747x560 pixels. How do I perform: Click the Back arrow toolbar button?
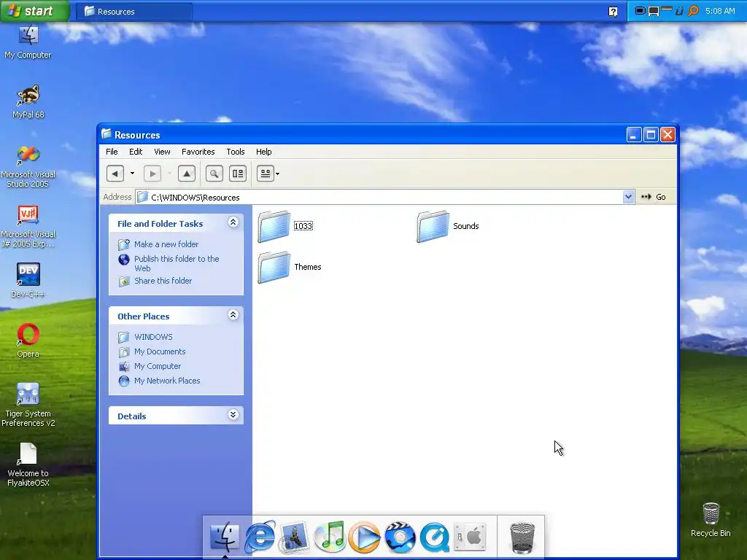pyautogui.click(x=115, y=174)
